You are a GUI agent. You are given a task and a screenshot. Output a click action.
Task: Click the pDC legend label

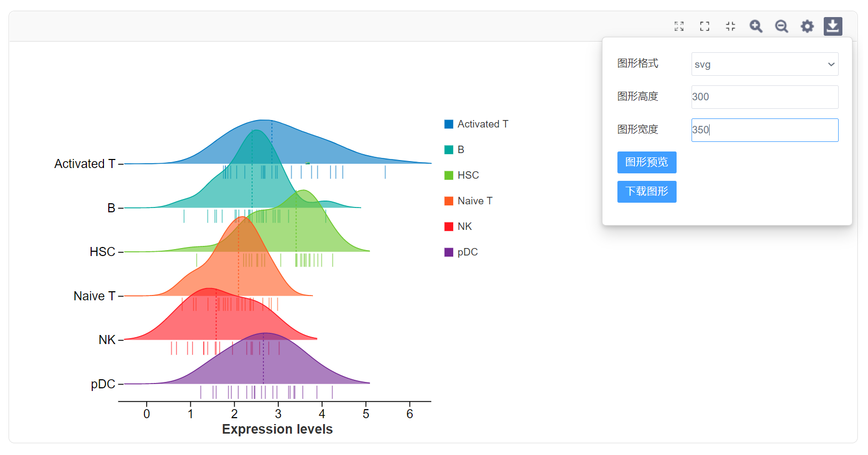(x=468, y=252)
